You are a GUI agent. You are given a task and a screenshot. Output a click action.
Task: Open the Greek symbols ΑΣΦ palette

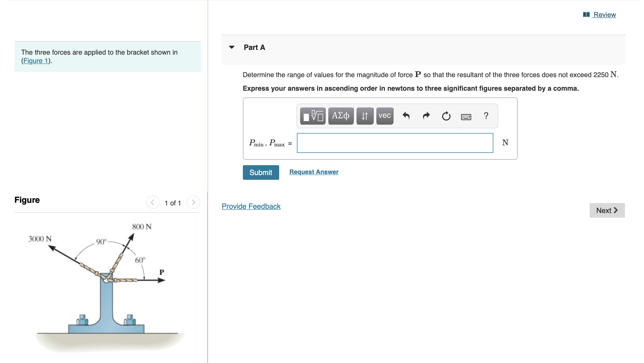click(340, 116)
